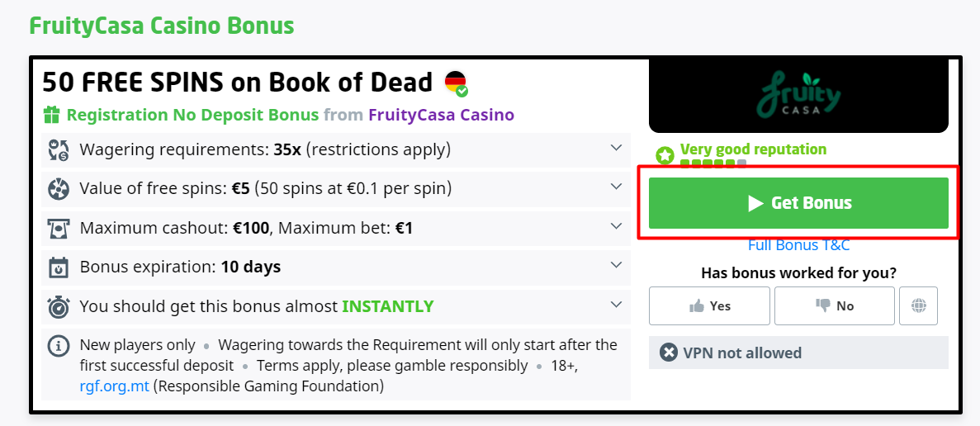Vote No, bonus did not work
980x426 pixels.
(x=834, y=305)
